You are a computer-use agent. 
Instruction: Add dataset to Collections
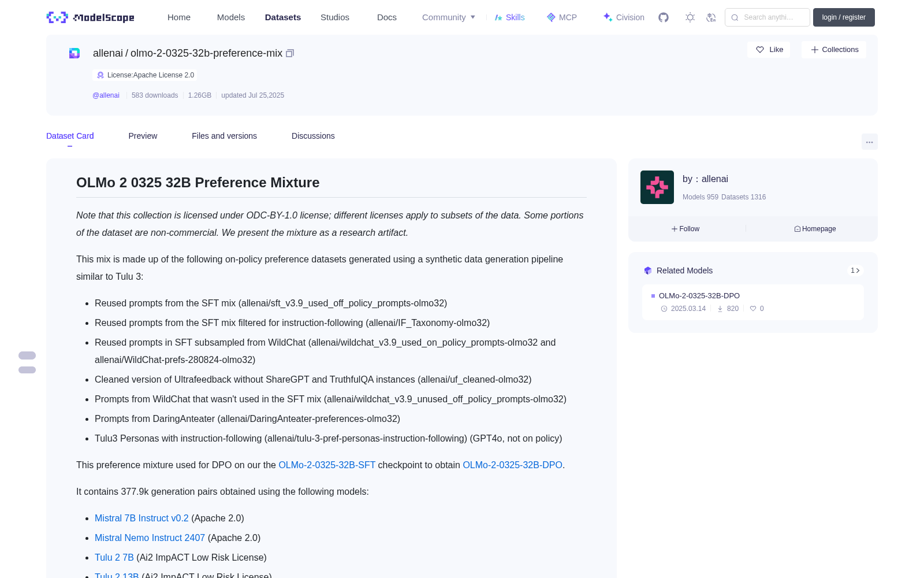coord(834,50)
